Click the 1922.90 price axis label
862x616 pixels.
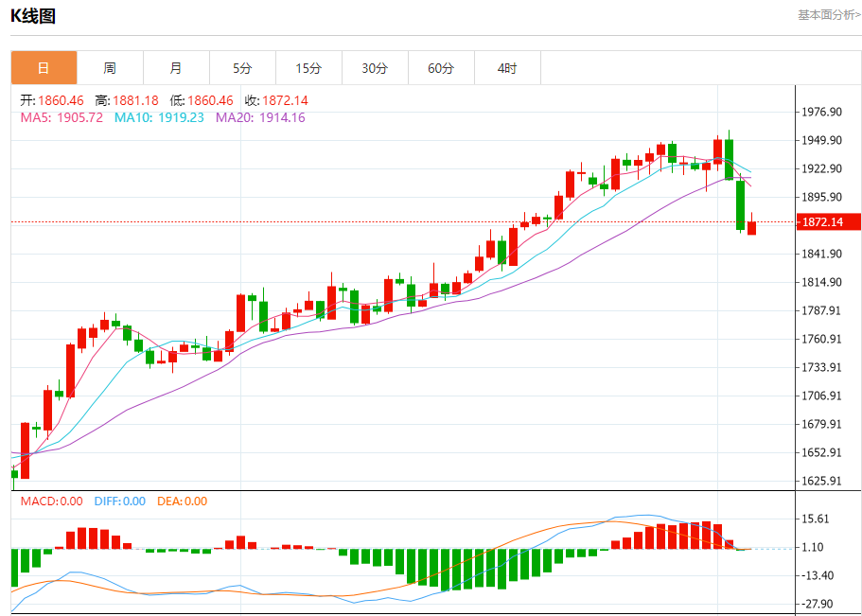[822, 168]
